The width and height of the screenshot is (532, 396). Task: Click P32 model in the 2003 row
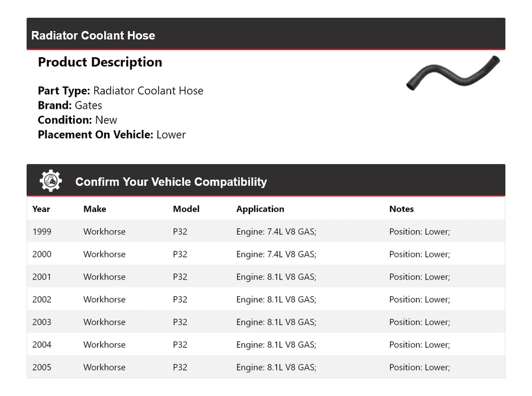coord(180,322)
